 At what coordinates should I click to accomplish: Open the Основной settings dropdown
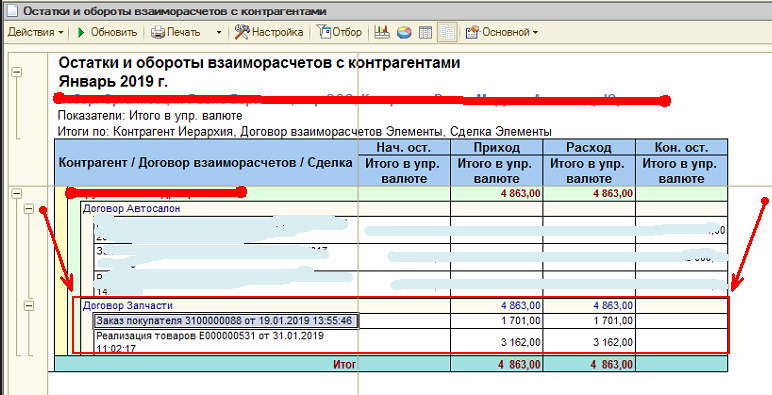(x=501, y=33)
